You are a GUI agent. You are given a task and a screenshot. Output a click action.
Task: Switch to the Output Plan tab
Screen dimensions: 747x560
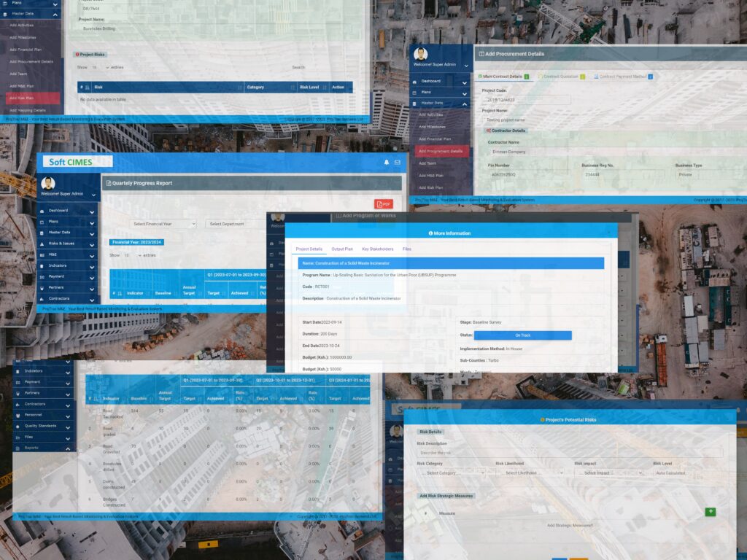click(342, 249)
